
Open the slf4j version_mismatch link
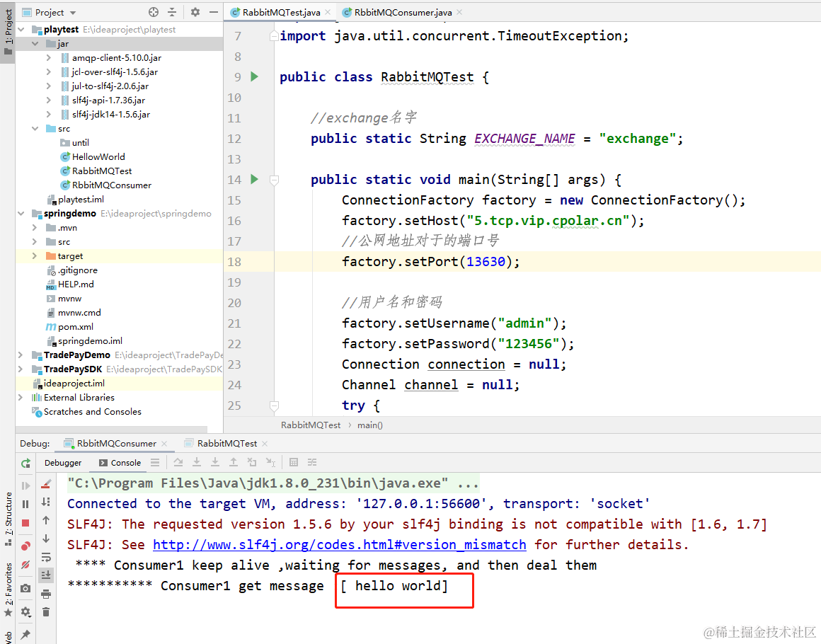point(339,544)
